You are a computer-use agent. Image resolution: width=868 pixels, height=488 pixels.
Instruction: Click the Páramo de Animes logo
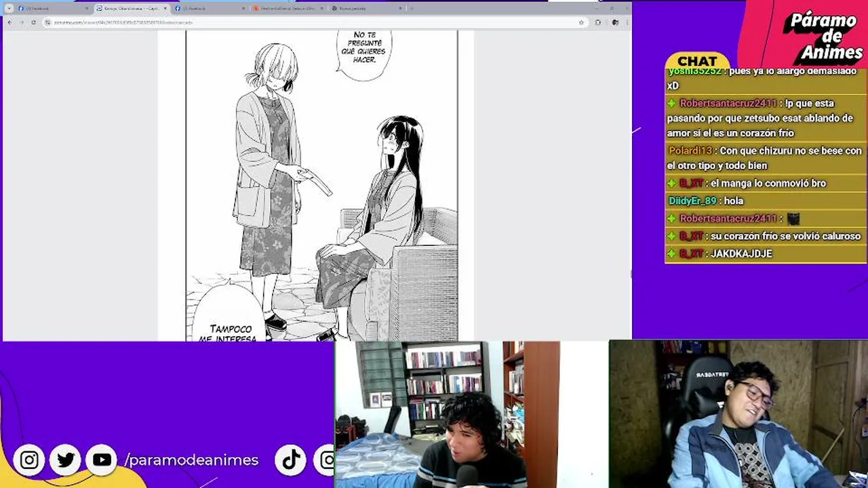pos(822,36)
